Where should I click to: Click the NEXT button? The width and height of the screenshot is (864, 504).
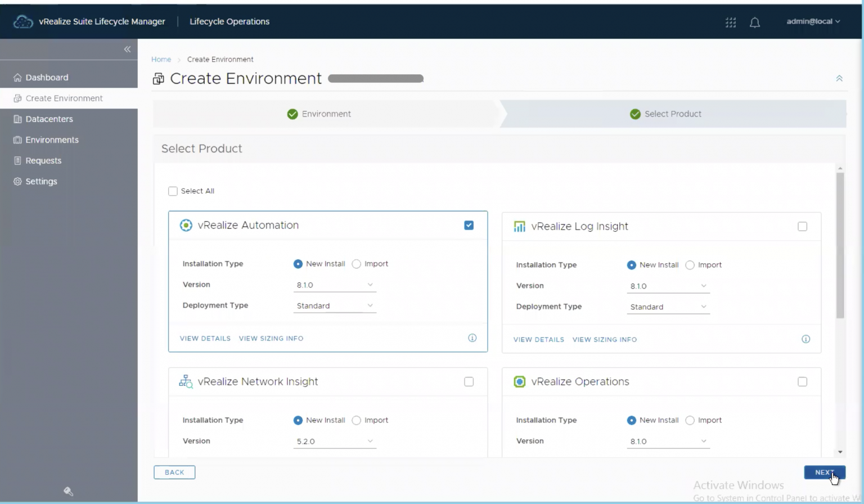[x=825, y=472]
